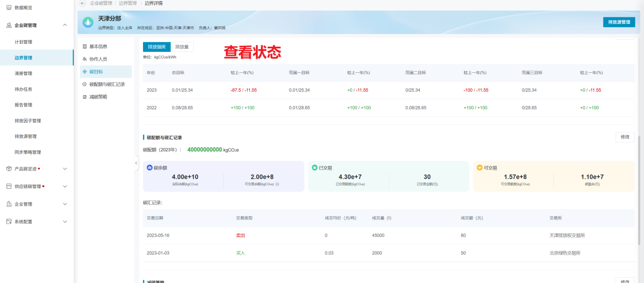Click the left panel collapse handle
The height and width of the screenshot is (283, 644).
(136, 163)
